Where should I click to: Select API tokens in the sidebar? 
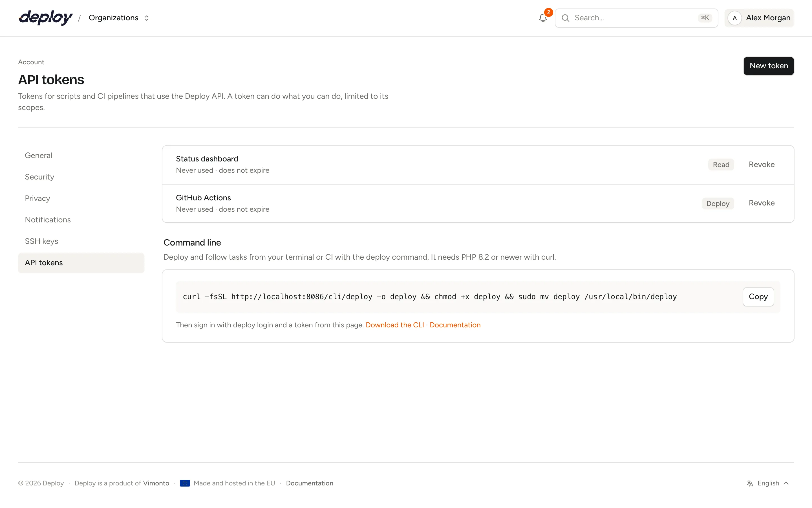(x=81, y=263)
